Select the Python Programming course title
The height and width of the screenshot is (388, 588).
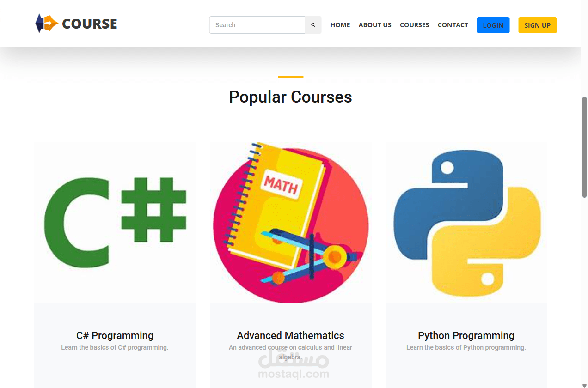pyautogui.click(x=466, y=335)
